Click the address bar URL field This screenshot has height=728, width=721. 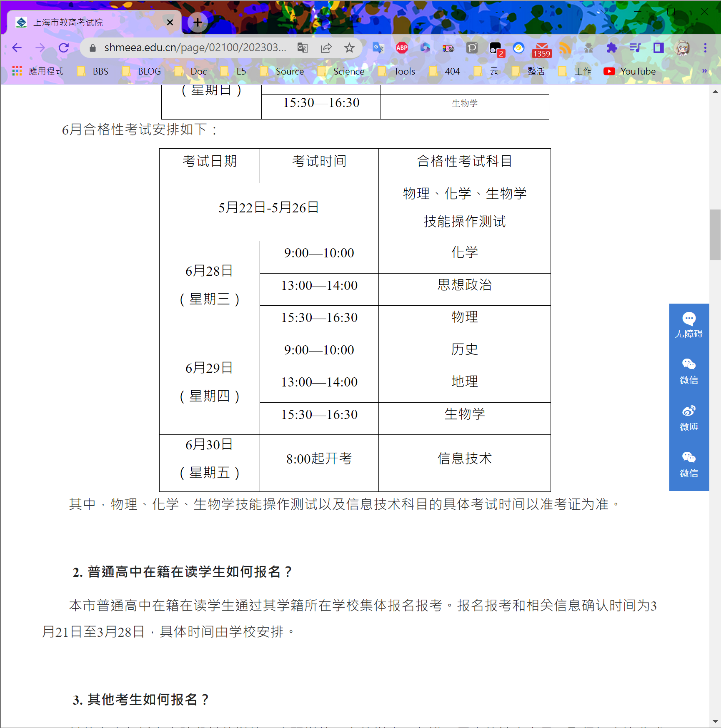click(x=195, y=48)
